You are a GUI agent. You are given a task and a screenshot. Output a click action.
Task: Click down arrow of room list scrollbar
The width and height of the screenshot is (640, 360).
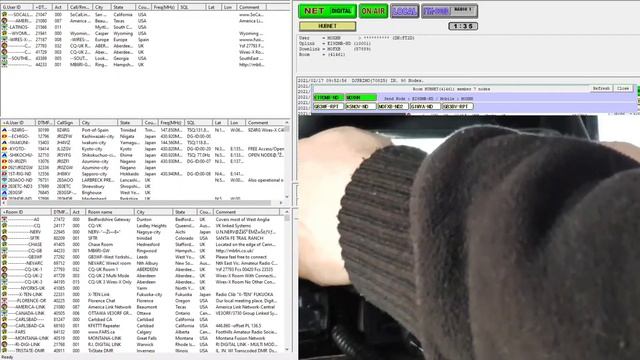287,350
